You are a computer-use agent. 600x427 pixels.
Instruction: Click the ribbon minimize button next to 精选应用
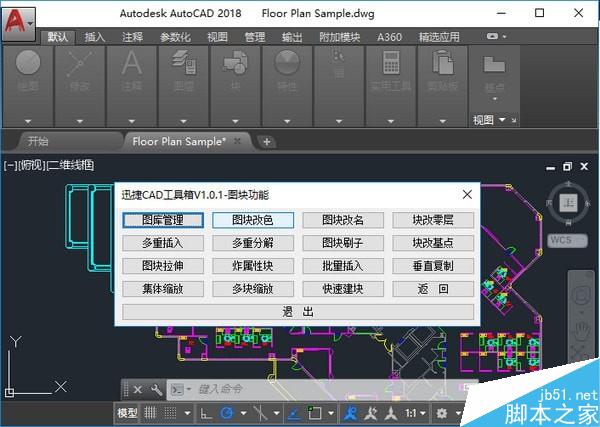pos(492,36)
